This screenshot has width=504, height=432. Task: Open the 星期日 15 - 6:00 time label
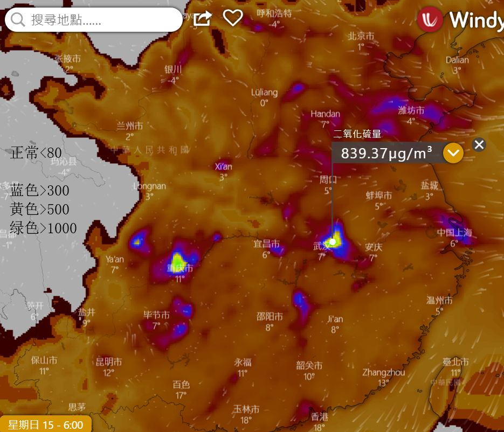click(x=45, y=424)
